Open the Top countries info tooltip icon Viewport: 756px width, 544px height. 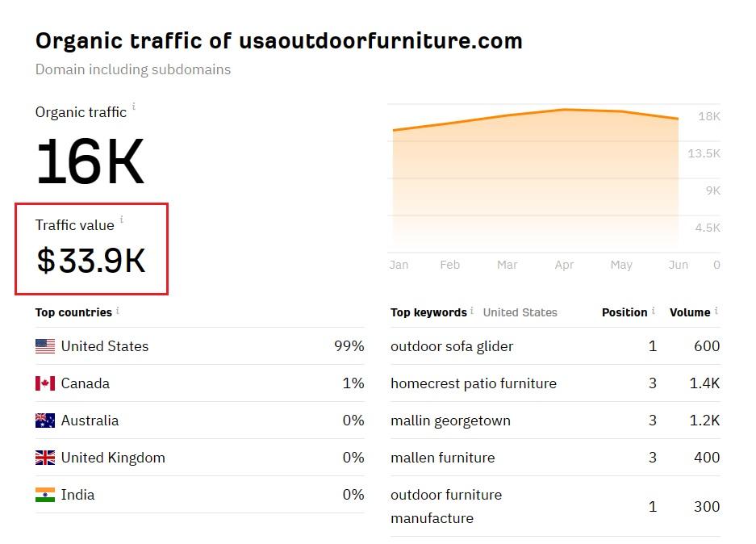[x=118, y=311]
